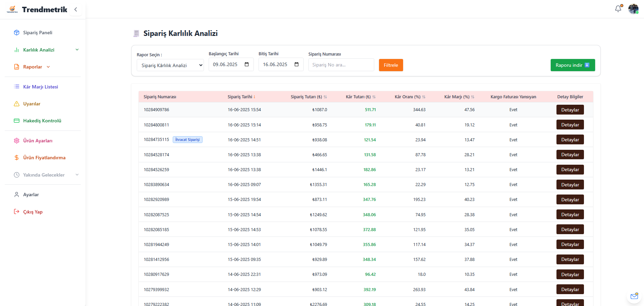Click profit amount 182.86
644x306 pixels.
point(370,170)
